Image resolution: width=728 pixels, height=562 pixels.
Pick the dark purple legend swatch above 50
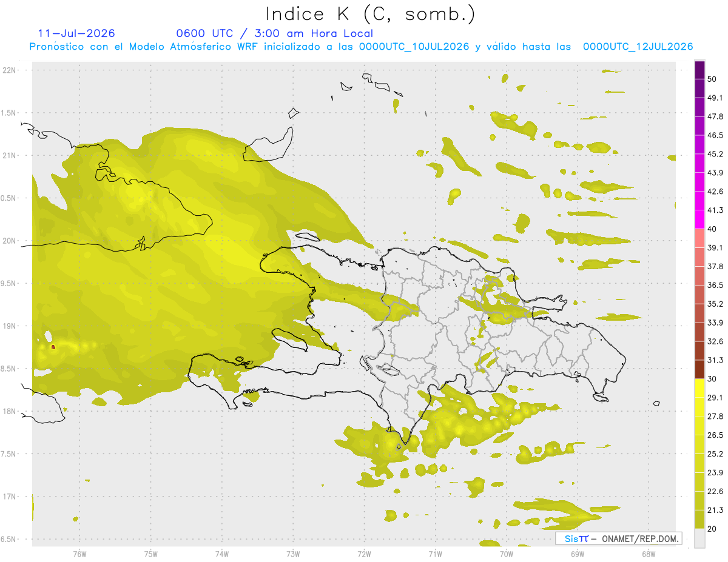click(x=699, y=70)
